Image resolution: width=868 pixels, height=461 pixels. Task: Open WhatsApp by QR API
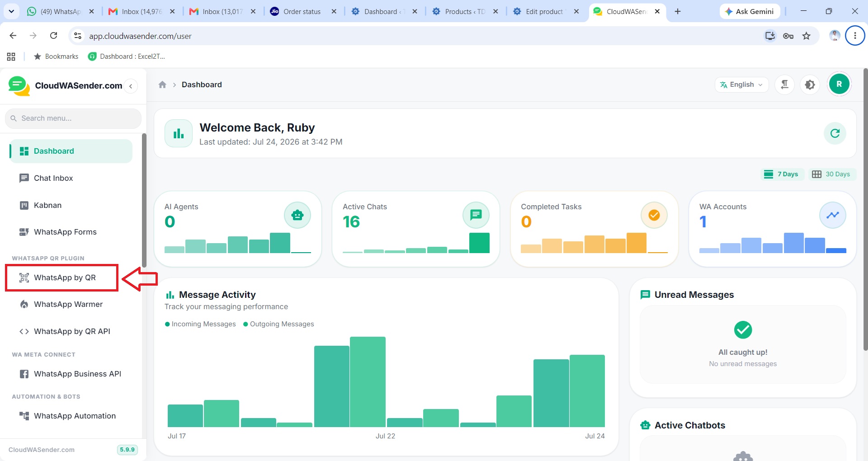coord(71,331)
